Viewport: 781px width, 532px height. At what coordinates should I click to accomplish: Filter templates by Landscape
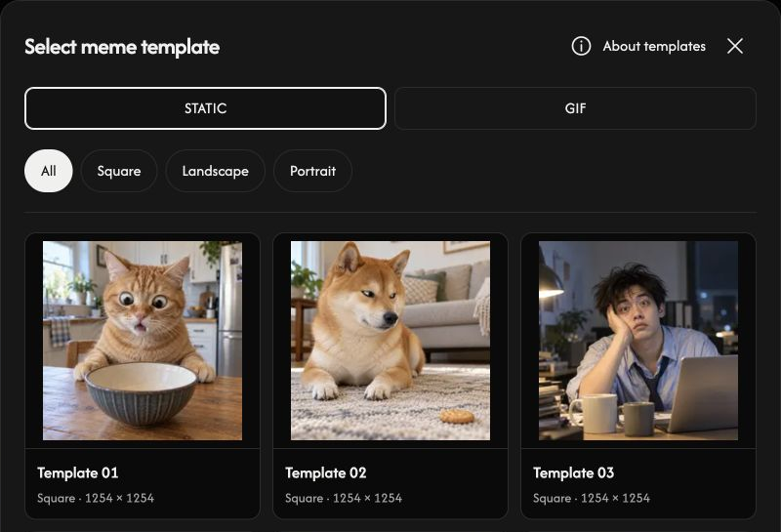[x=215, y=171]
